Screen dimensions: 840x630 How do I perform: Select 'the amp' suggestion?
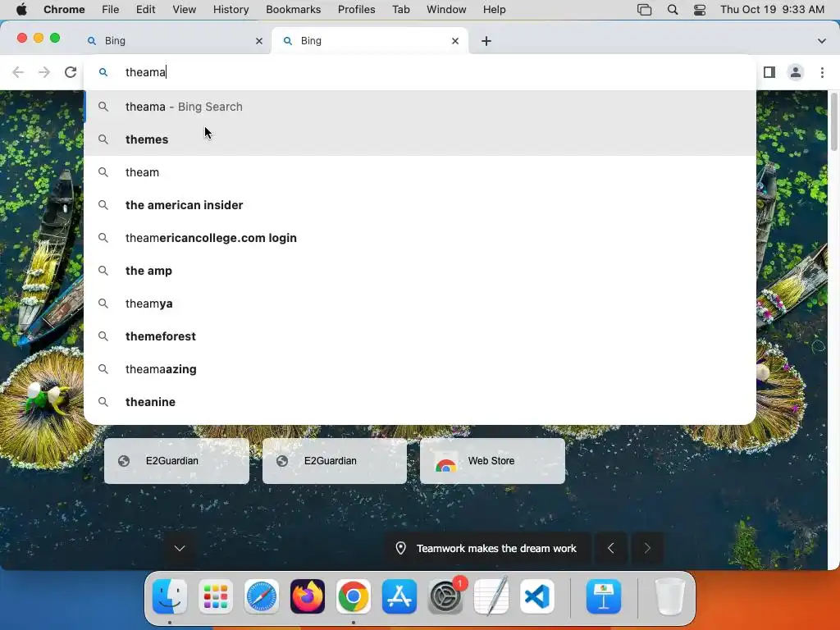[420, 271]
